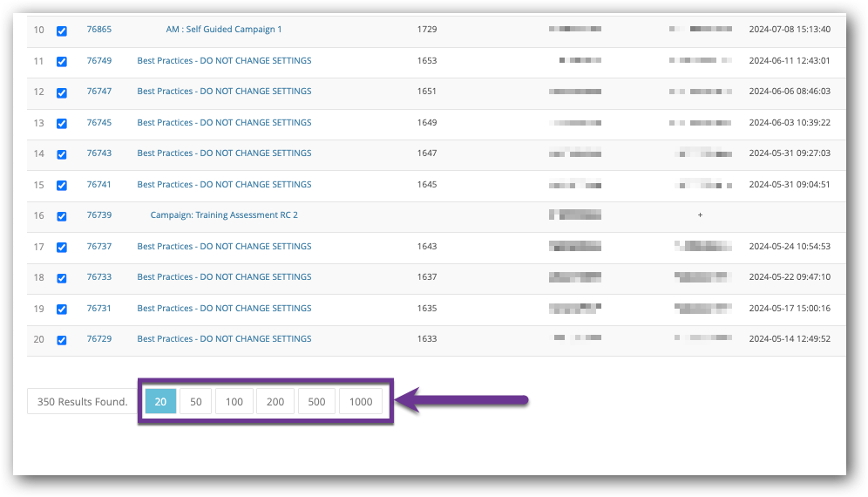
Task: Click ID link 76739
Action: point(99,215)
